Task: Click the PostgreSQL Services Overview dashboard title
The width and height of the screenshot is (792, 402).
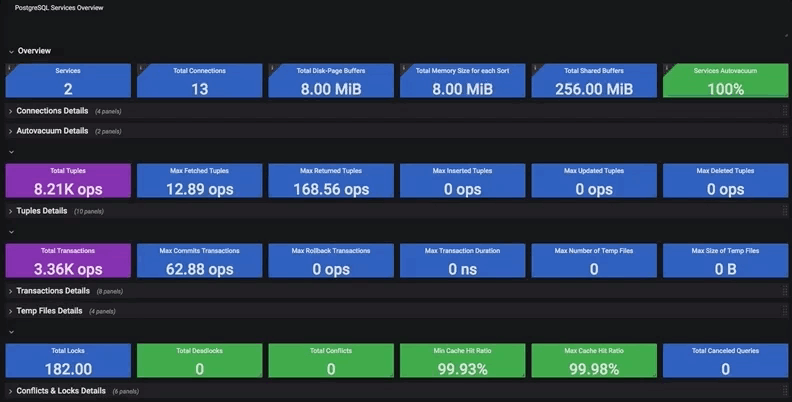Action: click(58, 7)
